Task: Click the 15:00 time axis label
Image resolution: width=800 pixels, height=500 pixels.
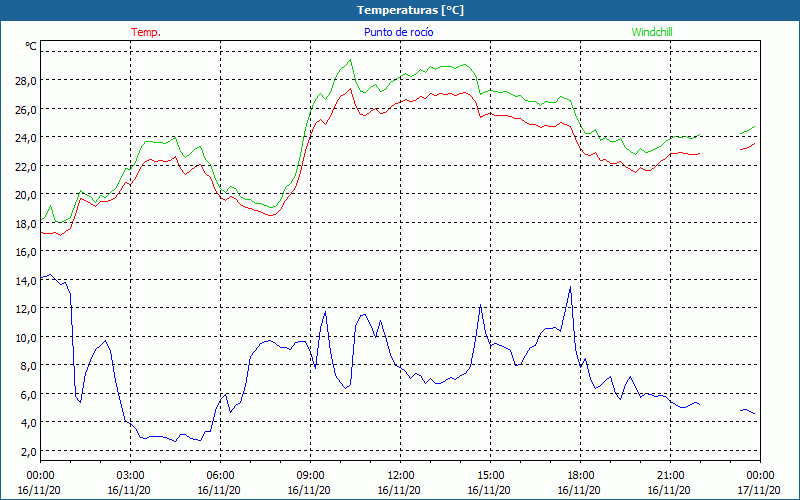Action: click(490, 475)
